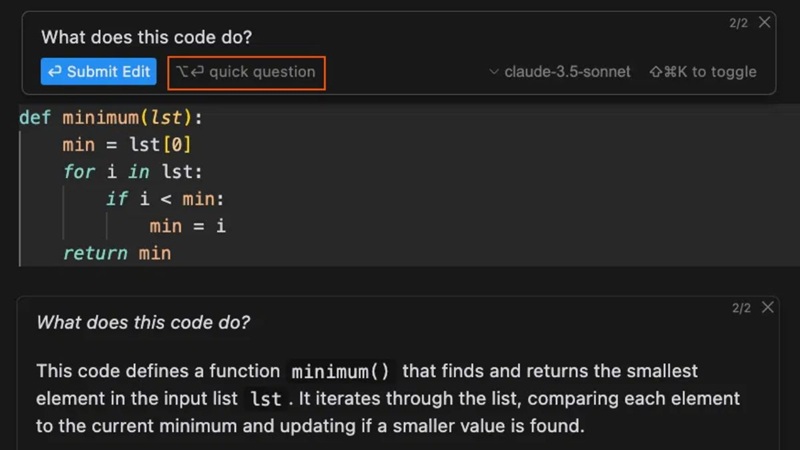Click the 2/2 counter in the prompt panel
The width and height of the screenshot is (800, 450).
click(738, 23)
